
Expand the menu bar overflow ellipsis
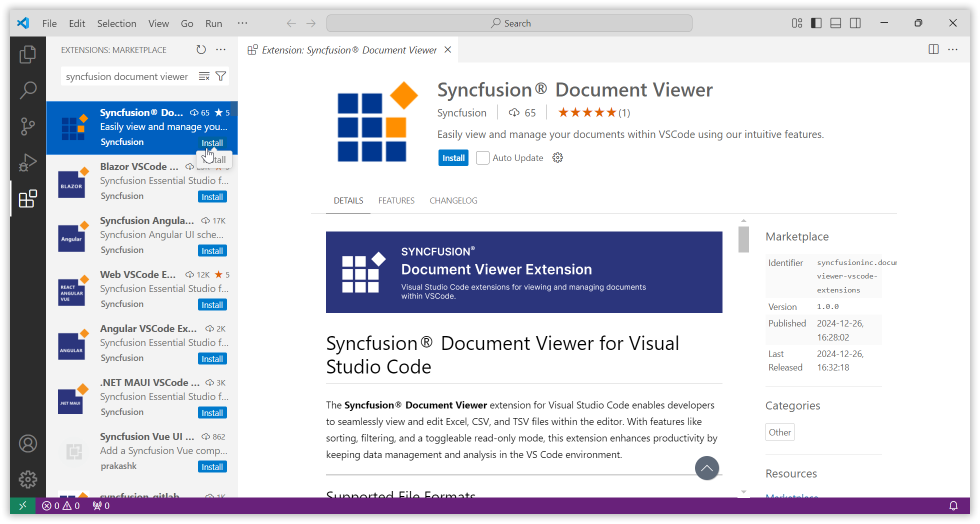point(242,23)
